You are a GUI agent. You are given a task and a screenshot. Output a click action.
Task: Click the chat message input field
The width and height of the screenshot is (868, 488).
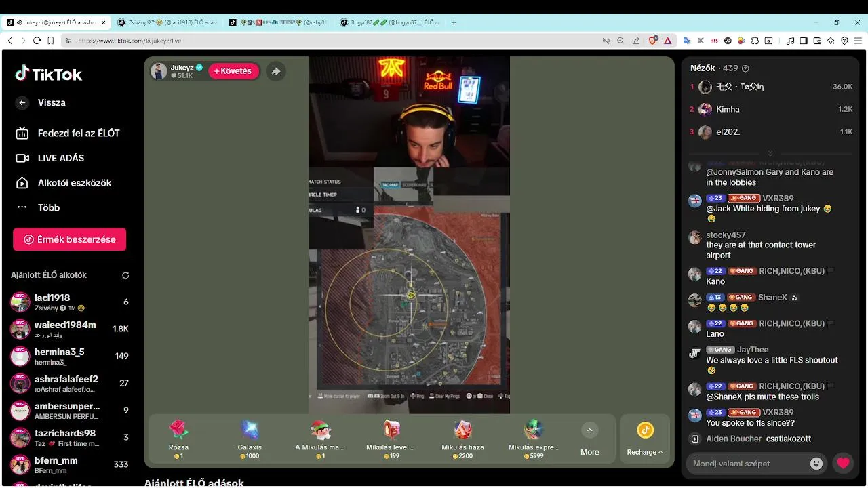(x=749, y=464)
